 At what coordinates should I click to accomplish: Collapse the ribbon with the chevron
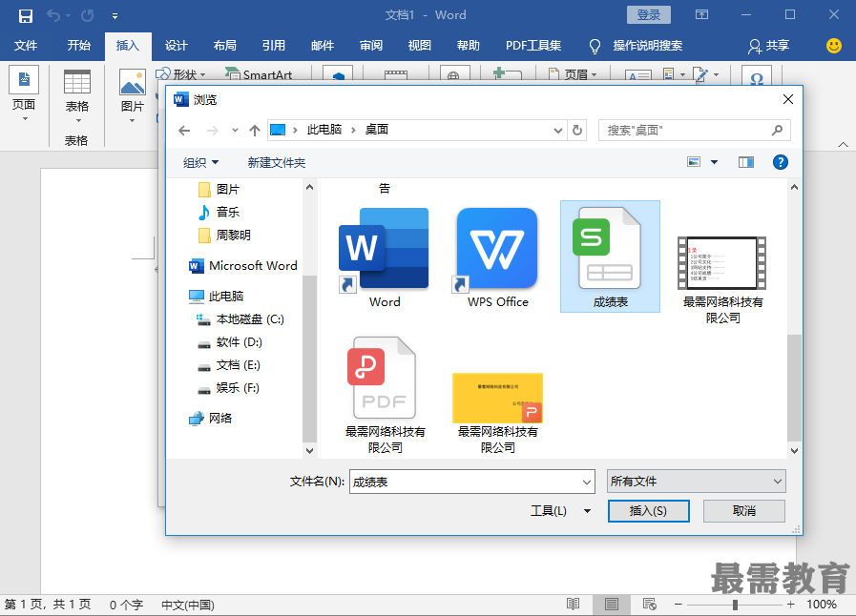[x=843, y=145]
